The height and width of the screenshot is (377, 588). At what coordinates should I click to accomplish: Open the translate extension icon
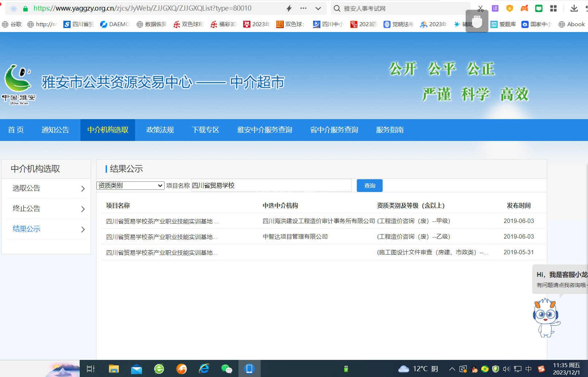[x=495, y=8]
